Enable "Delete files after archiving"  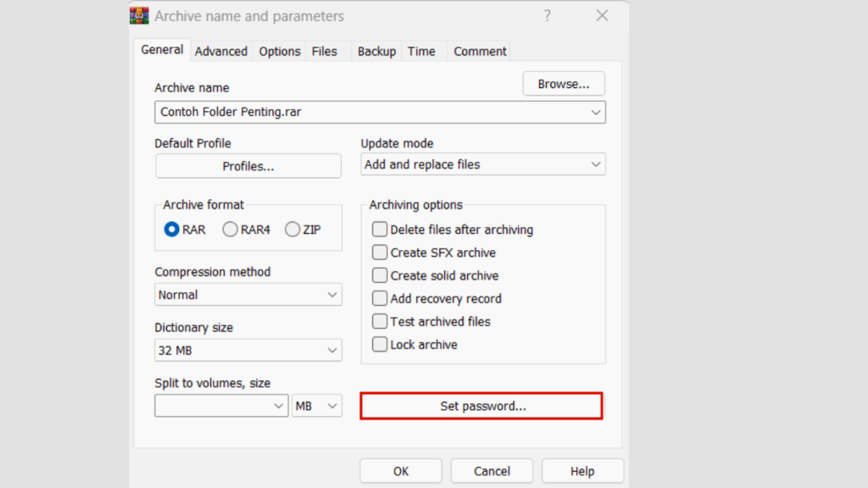point(380,230)
